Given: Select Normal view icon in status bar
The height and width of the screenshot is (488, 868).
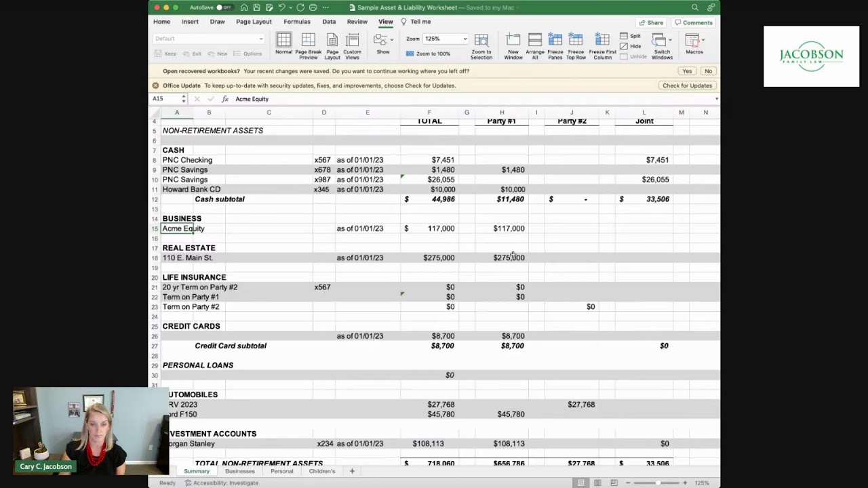Looking at the screenshot, I should tap(581, 483).
